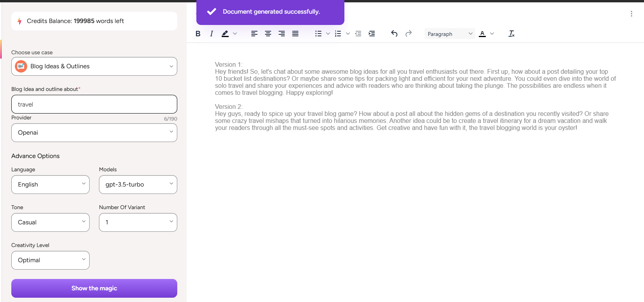Open the three-dot more options menu
644x302 pixels.
631,14
